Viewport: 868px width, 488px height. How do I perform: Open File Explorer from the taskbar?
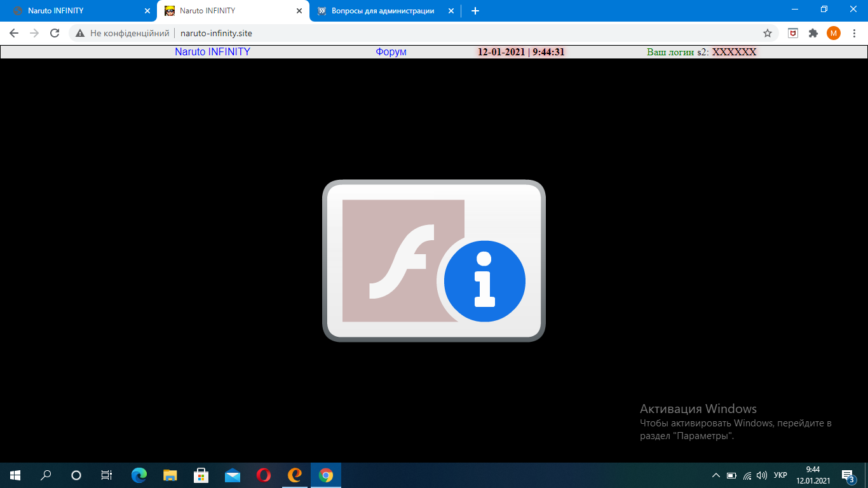[170, 475]
